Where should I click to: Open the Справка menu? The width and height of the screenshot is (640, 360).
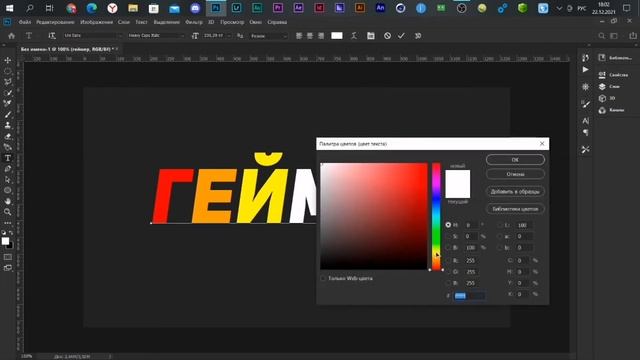pos(277,22)
